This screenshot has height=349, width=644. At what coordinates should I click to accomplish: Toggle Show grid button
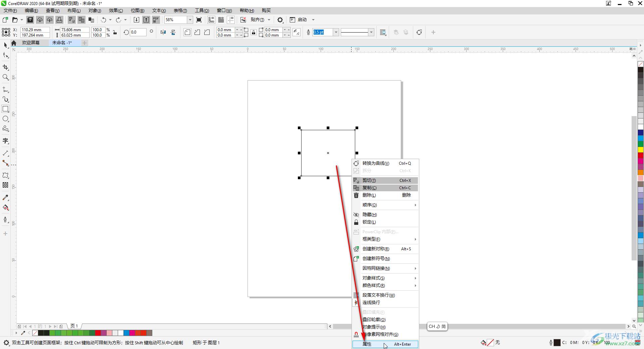click(x=221, y=20)
